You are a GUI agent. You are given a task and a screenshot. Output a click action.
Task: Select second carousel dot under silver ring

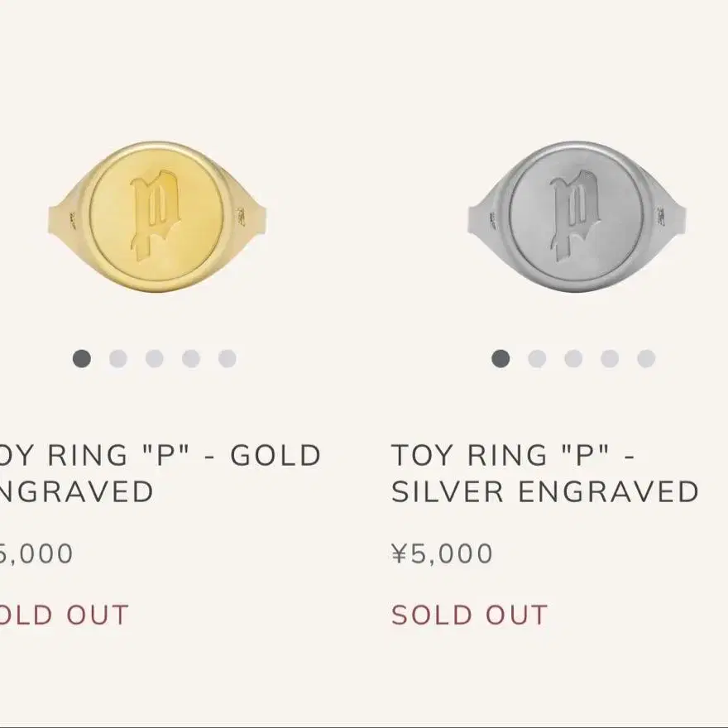537,358
